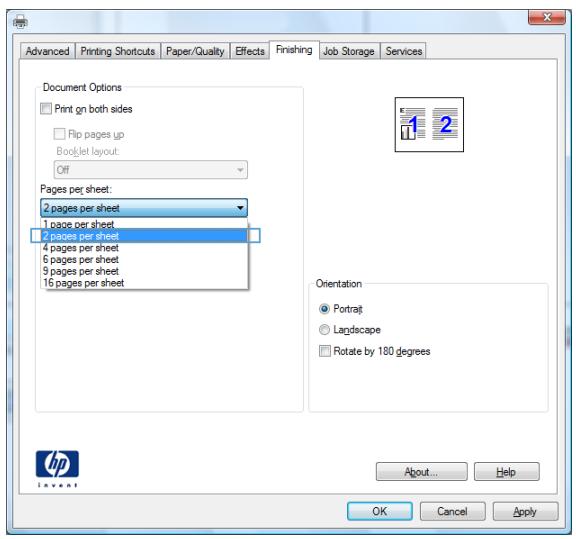Click the HP invent logo
The width and height of the screenshot is (576, 539).
57,468
